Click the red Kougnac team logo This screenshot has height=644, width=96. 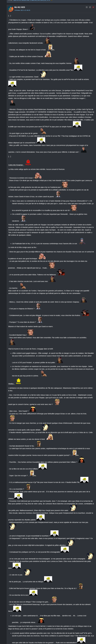coord(28,163)
